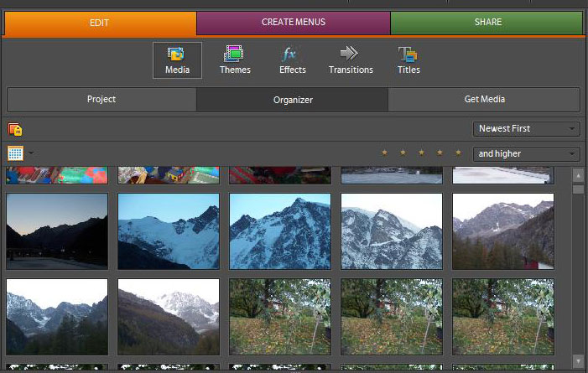Select mountain valley with pine trees thumbnail
This screenshot has width=588, height=373.
[57, 317]
